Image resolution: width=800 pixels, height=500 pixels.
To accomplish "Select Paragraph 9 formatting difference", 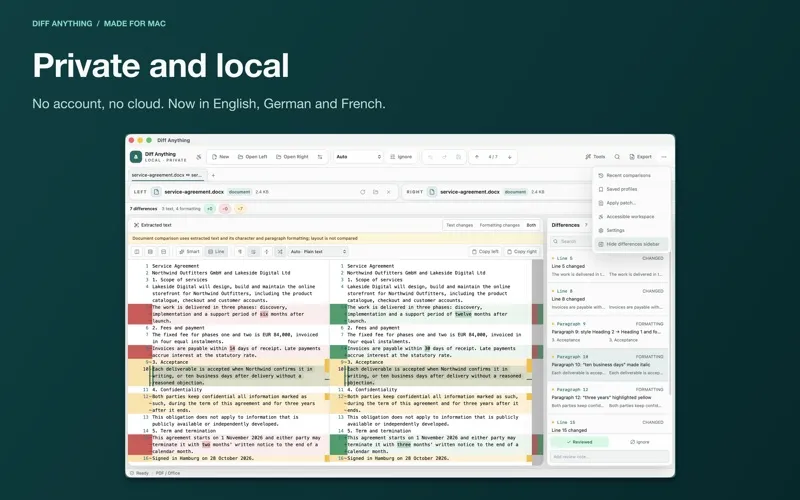I will click(607, 332).
